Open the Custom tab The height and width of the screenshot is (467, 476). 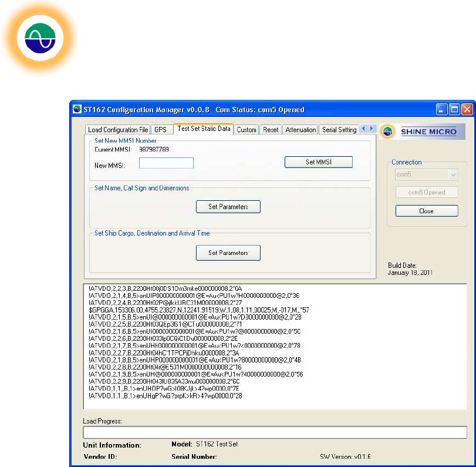click(246, 130)
